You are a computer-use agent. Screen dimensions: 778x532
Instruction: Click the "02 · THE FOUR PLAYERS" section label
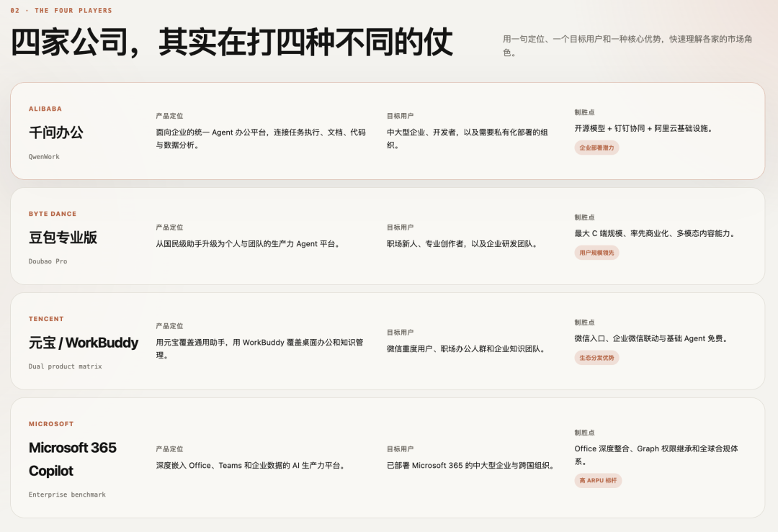coord(61,10)
